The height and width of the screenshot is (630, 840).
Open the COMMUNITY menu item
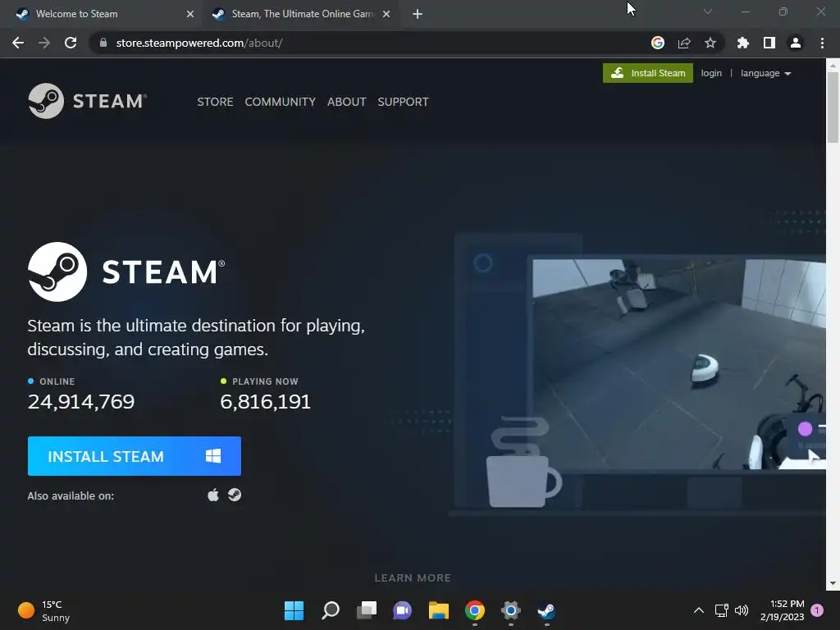(x=281, y=102)
